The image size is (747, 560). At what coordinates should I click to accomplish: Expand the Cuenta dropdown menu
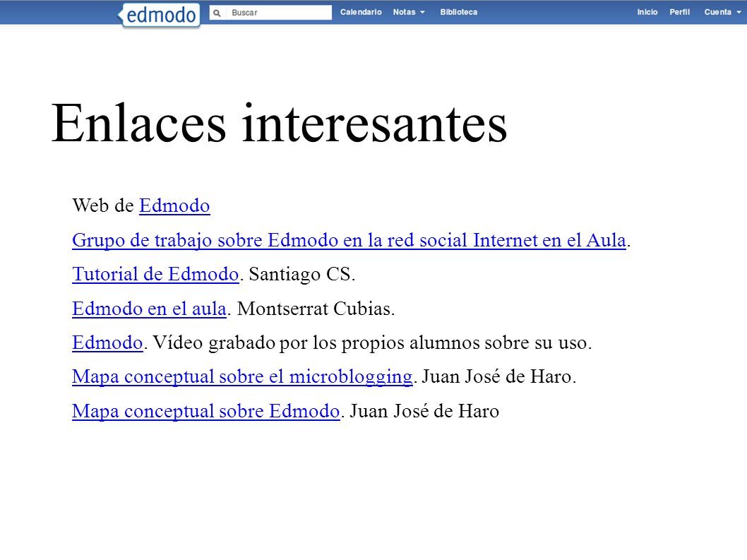coord(722,12)
